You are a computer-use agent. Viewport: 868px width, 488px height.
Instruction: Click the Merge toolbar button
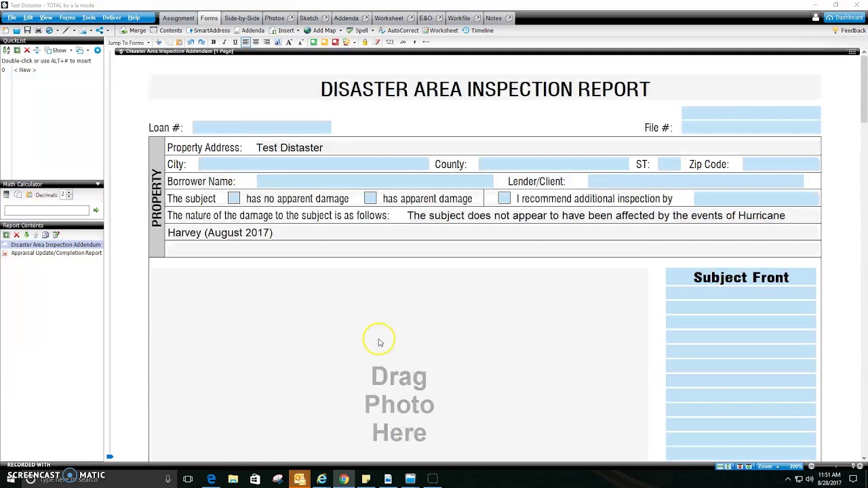click(x=134, y=30)
